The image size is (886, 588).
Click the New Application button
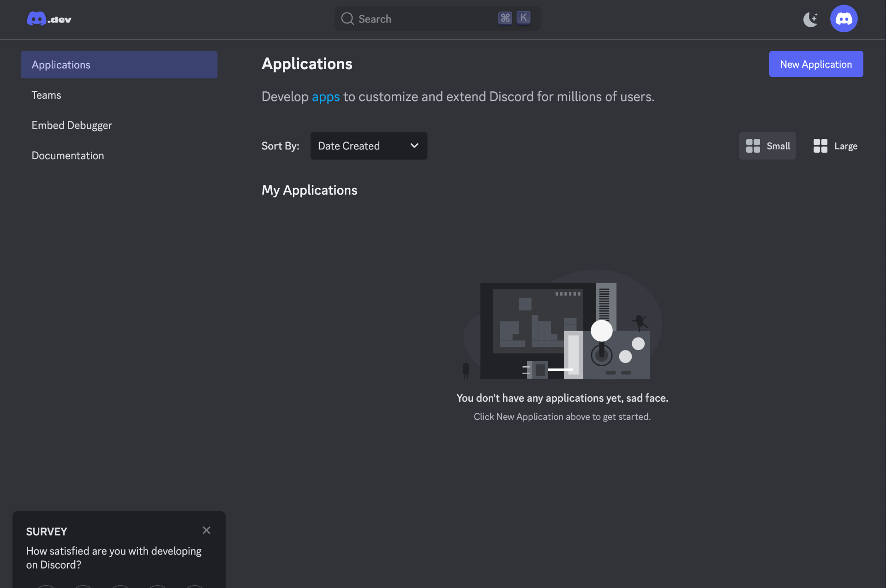(x=816, y=64)
